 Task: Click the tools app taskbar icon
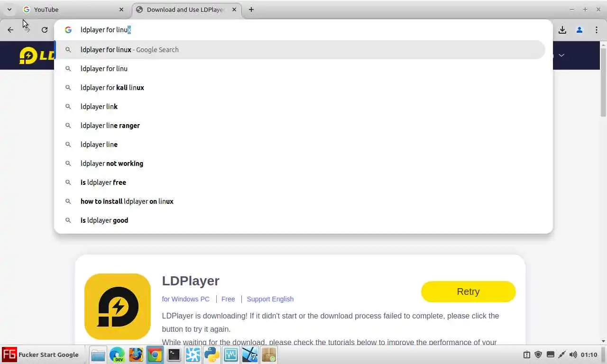click(x=250, y=355)
